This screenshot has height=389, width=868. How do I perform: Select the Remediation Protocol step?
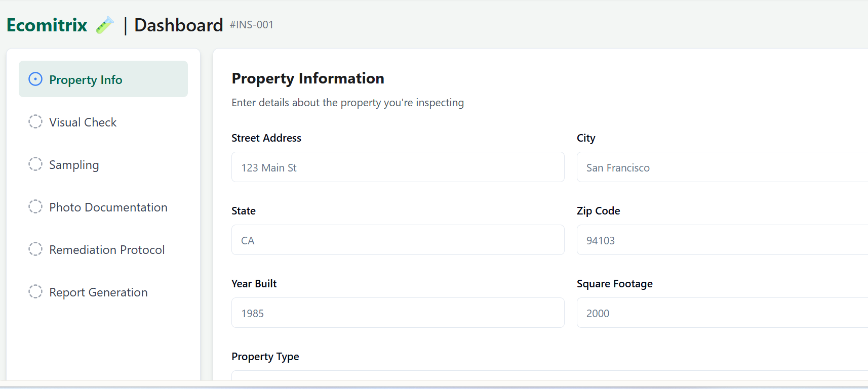[x=103, y=249]
